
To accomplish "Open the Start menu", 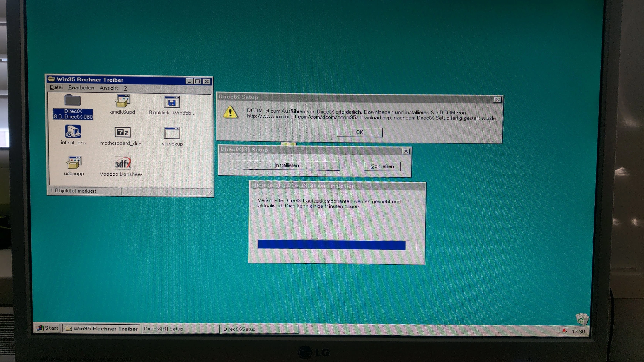I will coord(47,328).
